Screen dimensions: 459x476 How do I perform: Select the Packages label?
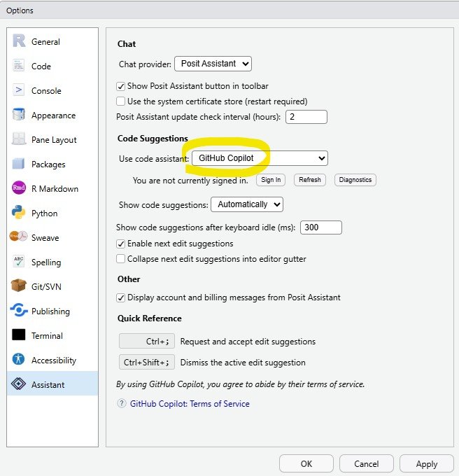coord(48,164)
